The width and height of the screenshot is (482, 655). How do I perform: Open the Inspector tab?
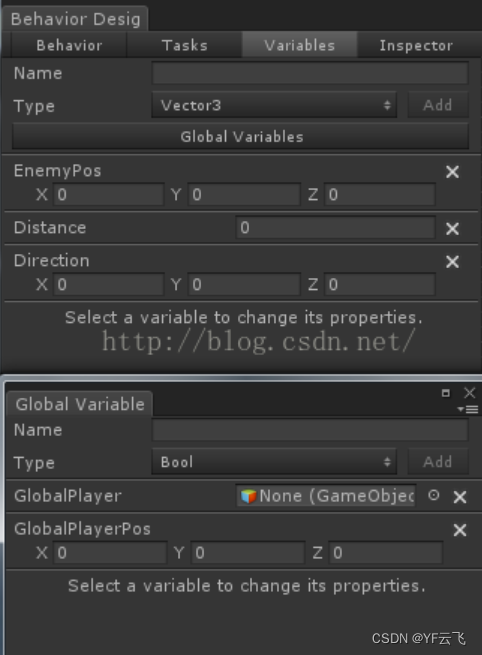[x=416, y=45]
